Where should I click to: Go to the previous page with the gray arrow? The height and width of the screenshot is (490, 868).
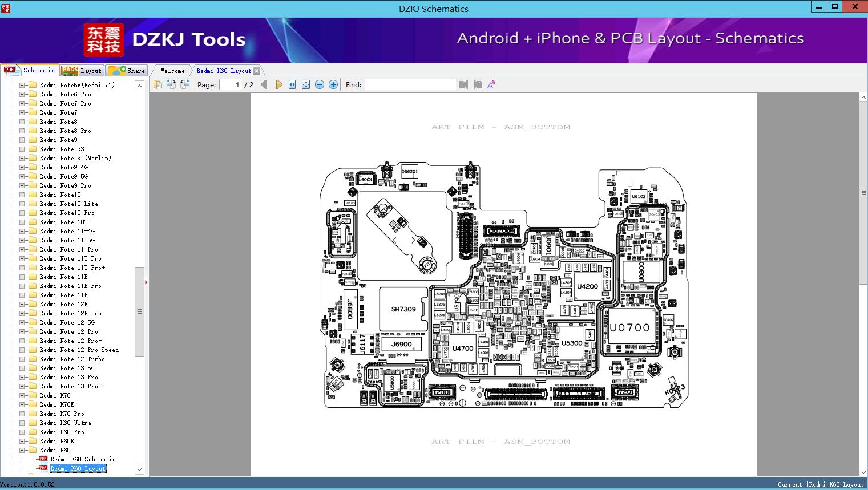click(x=264, y=84)
